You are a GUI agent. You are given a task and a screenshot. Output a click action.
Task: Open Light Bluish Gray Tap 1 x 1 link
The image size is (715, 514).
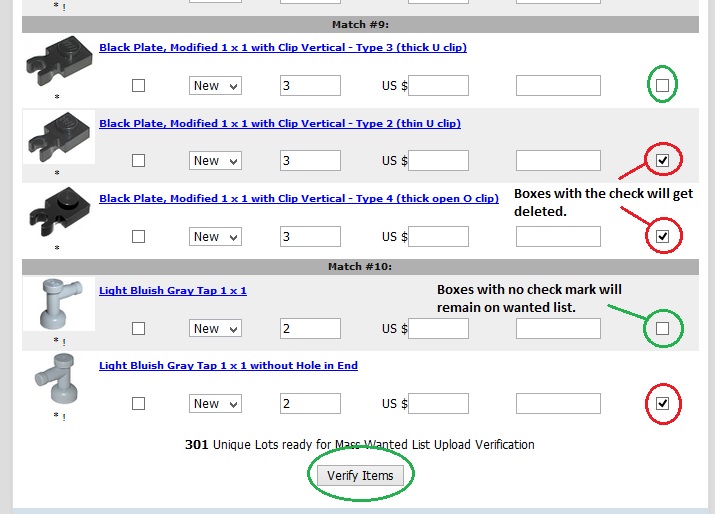tap(173, 291)
